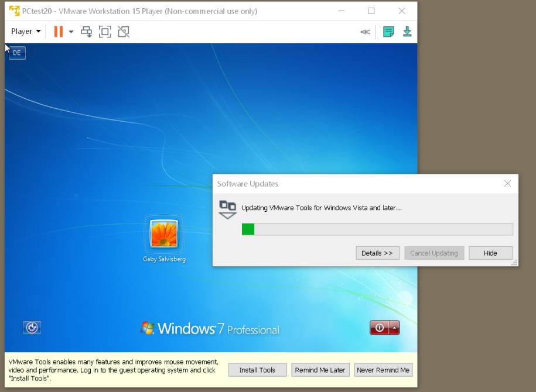Click the Windows 7 logo flag
This screenshot has height=392, width=536.
tap(148, 328)
